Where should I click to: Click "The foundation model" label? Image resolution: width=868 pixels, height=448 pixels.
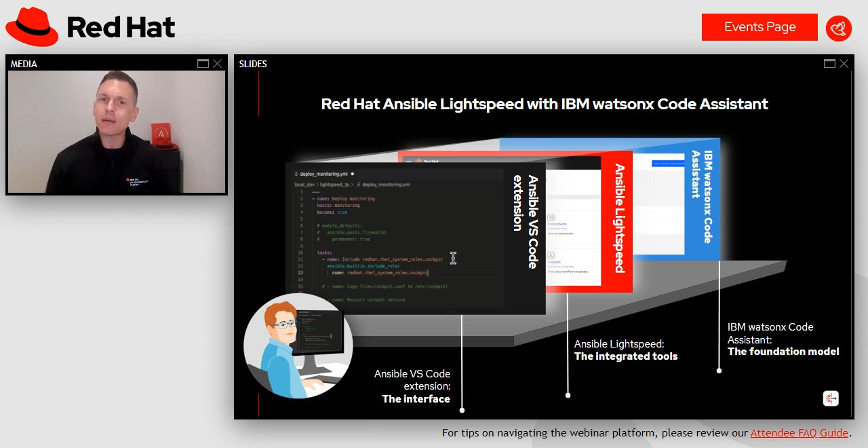783,352
